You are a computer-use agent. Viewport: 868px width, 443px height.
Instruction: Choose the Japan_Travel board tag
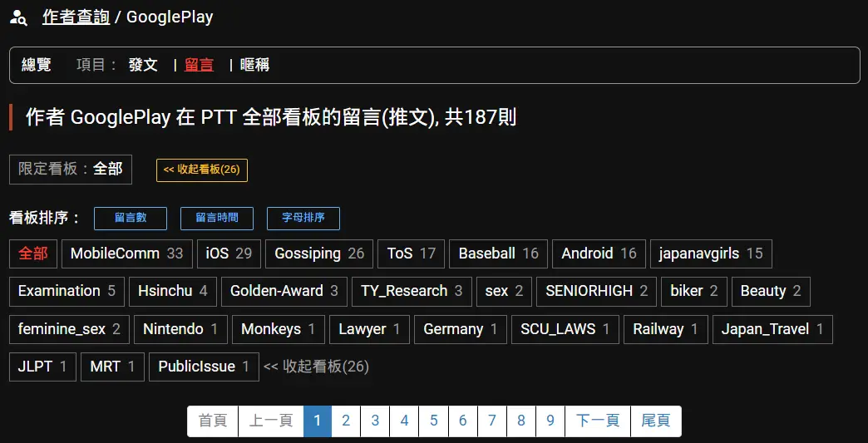pyautogui.click(x=772, y=329)
